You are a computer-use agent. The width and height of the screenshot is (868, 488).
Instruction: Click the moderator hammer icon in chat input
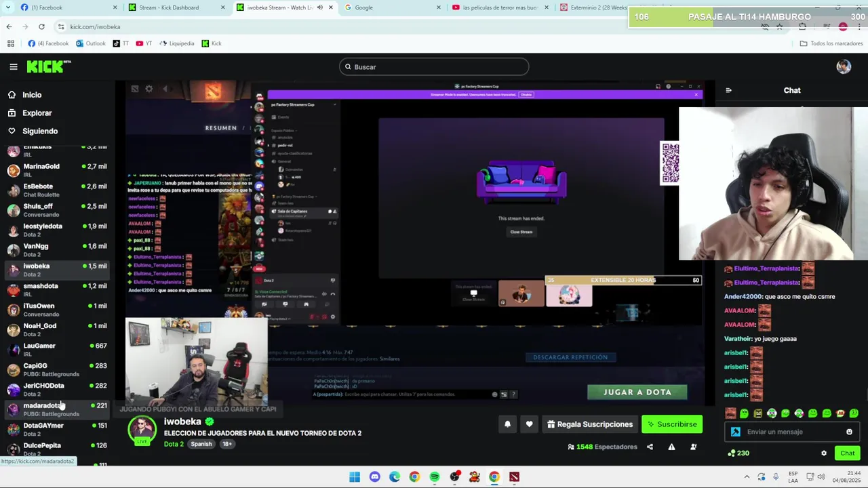[736, 432]
